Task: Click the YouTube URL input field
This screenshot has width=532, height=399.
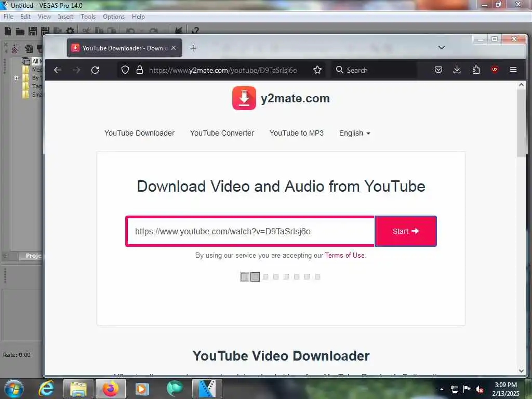Action: click(x=250, y=231)
